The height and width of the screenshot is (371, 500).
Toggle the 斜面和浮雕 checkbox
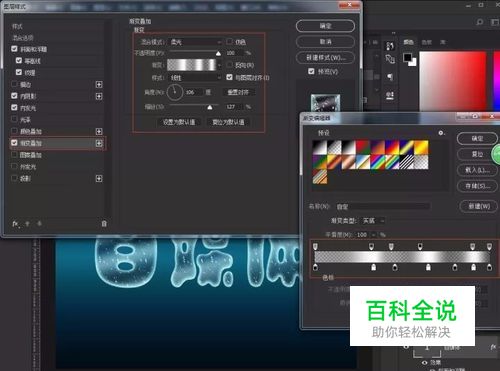pyautogui.click(x=14, y=49)
